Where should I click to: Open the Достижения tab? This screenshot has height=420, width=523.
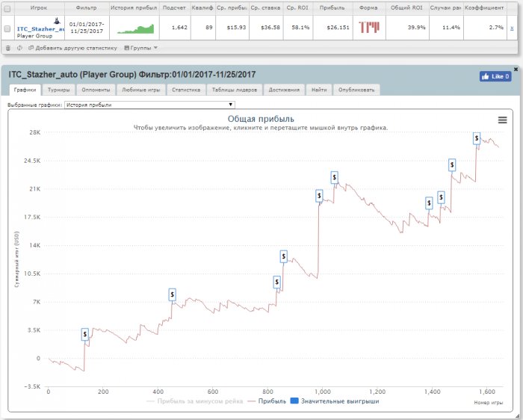[x=284, y=90]
